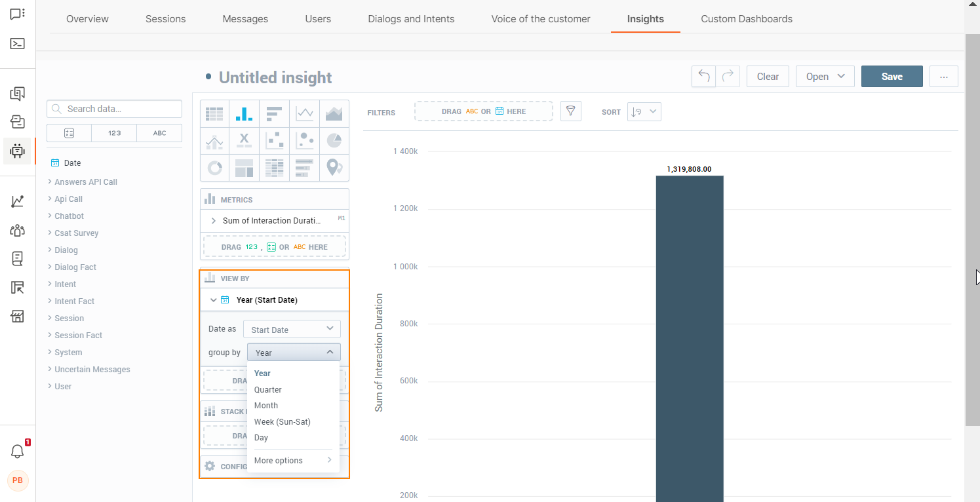
Task: Choose Year in group by list
Action: point(262,374)
